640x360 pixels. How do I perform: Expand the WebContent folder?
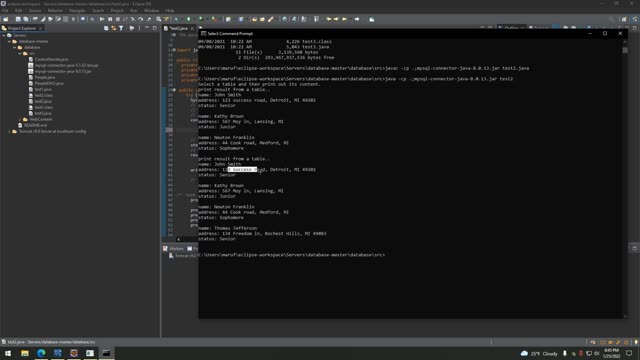click(x=20, y=119)
